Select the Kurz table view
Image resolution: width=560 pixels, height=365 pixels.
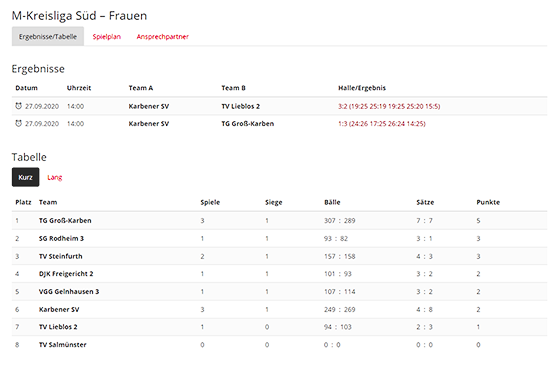25,177
